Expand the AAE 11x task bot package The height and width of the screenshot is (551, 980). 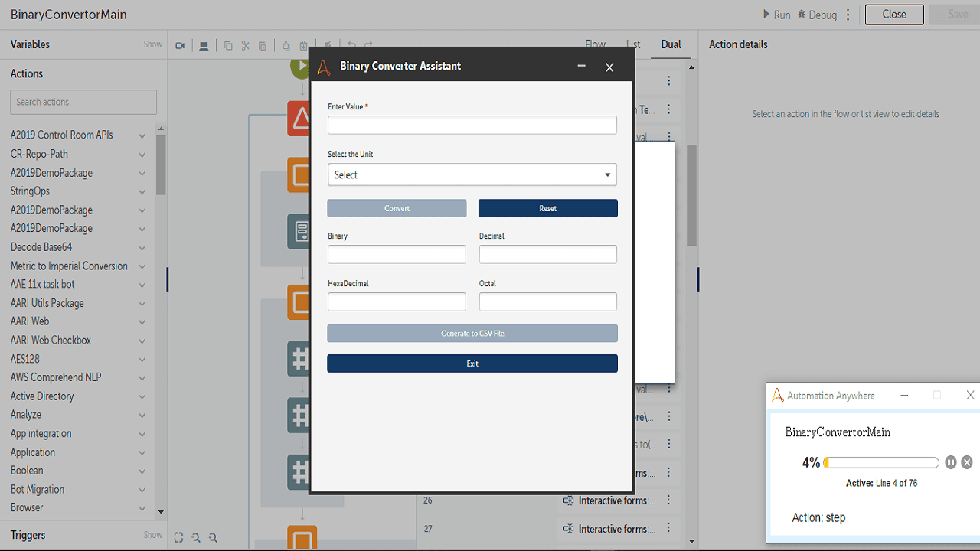pos(142,285)
